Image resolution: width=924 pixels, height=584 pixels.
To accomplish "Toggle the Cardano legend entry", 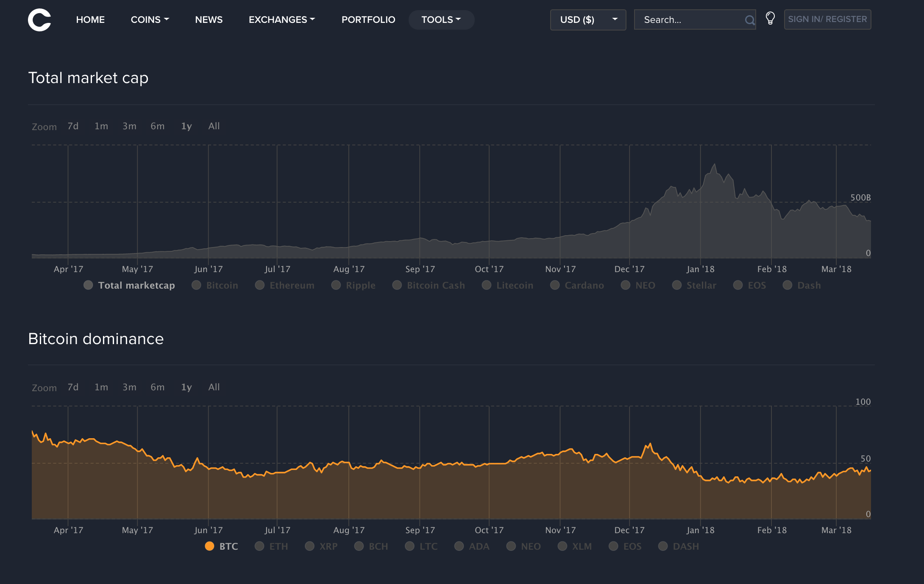I will [578, 285].
